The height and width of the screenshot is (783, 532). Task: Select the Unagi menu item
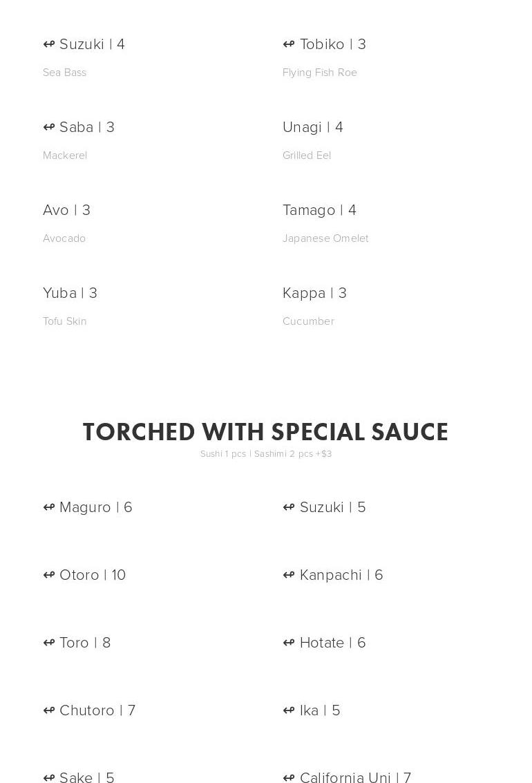point(313,127)
